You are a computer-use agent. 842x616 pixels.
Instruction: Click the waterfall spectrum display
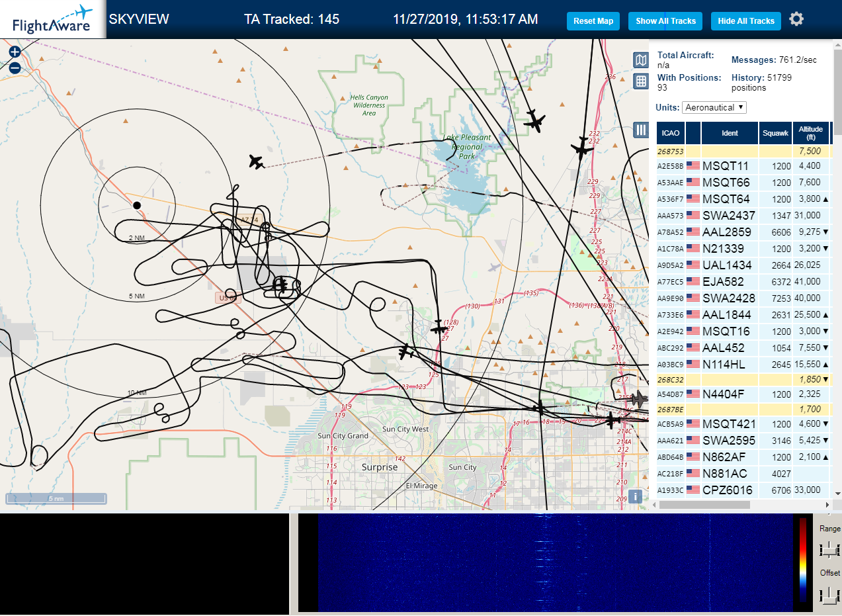(x=556, y=562)
